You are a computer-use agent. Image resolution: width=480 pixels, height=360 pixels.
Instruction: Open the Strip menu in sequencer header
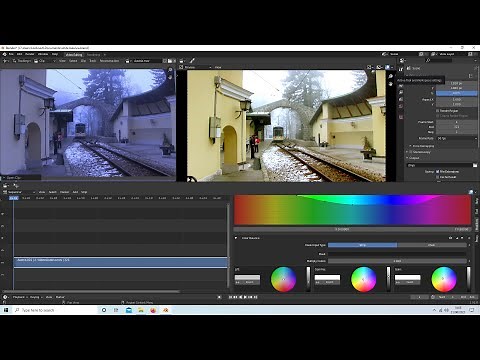pos(84,192)
